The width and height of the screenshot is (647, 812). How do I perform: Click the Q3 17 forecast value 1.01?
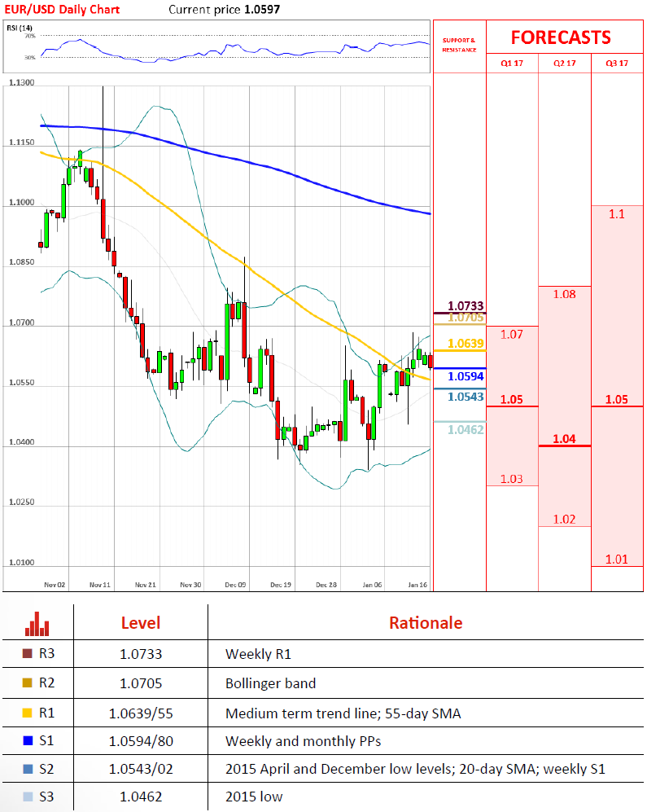(x=616, y=560)
